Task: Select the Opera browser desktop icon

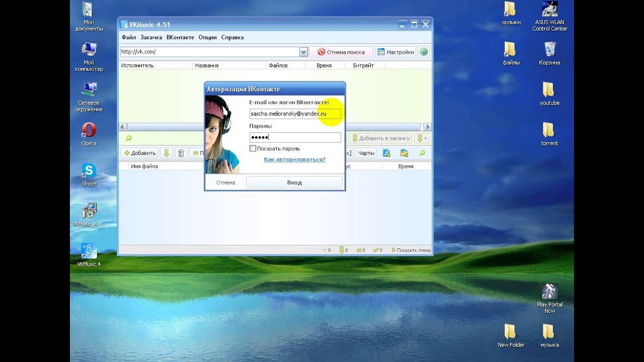Action: 89,134
